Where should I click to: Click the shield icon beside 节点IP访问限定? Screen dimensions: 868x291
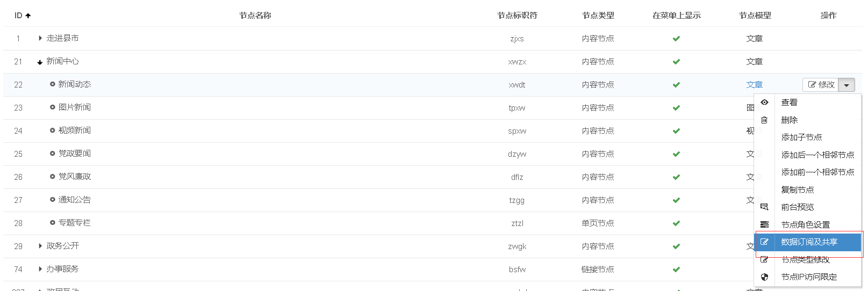tap(764, 277)
